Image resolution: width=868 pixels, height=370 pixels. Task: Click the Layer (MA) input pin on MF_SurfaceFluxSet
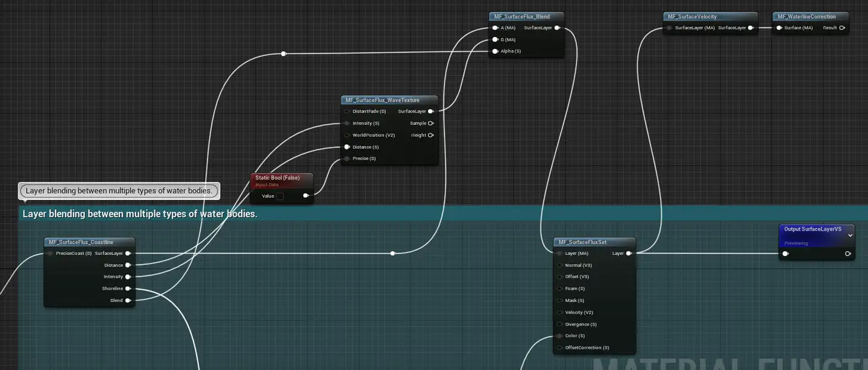(x=559, y=254)
